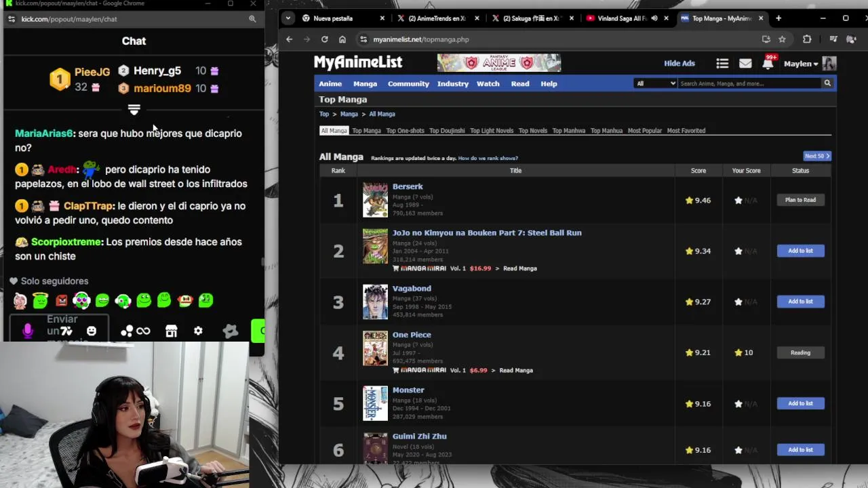Open the Help menu in navbar
The image size is (868, 488).
click(549, 83)
